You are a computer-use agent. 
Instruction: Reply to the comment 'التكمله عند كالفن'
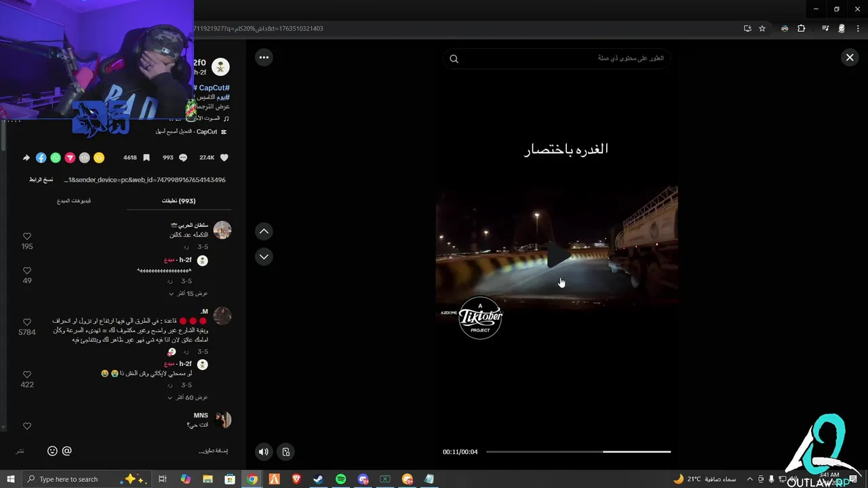click(x=186, y=247)
